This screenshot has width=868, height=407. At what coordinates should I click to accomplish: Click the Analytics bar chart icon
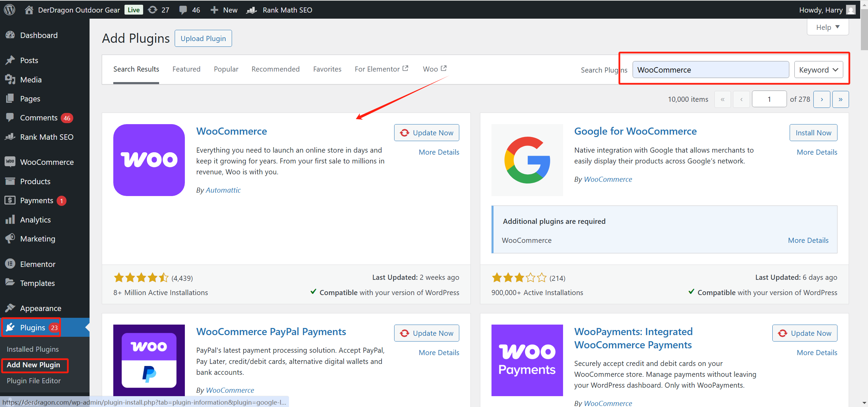10,220
